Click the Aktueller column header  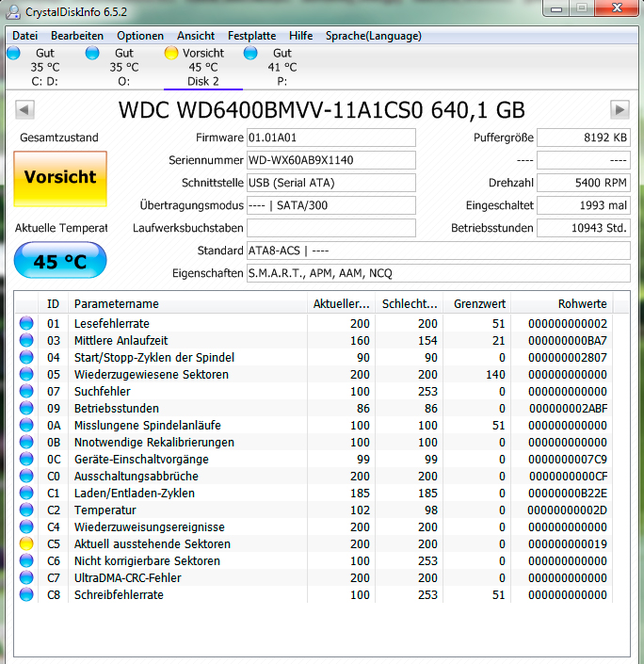point(341,303)
